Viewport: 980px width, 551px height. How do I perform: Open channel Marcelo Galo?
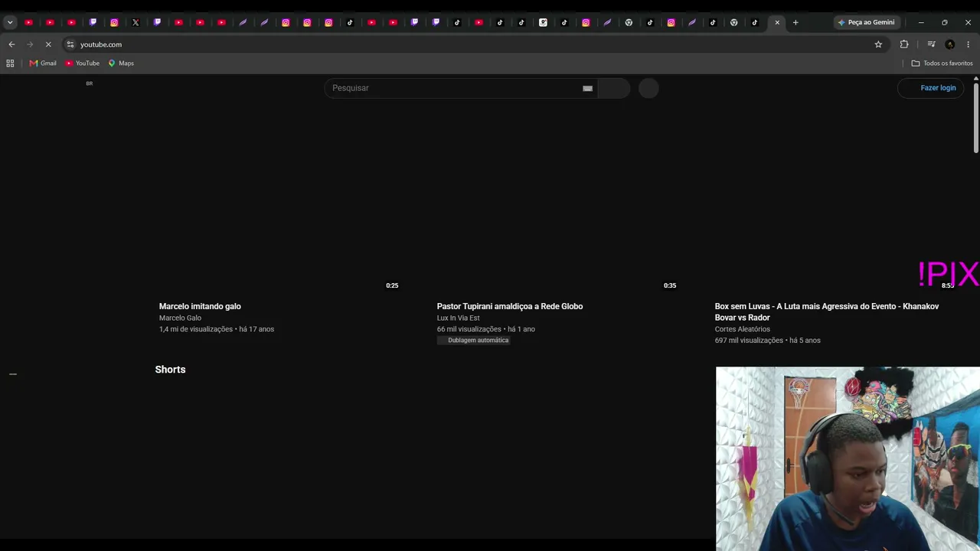(x=180, y=318)
